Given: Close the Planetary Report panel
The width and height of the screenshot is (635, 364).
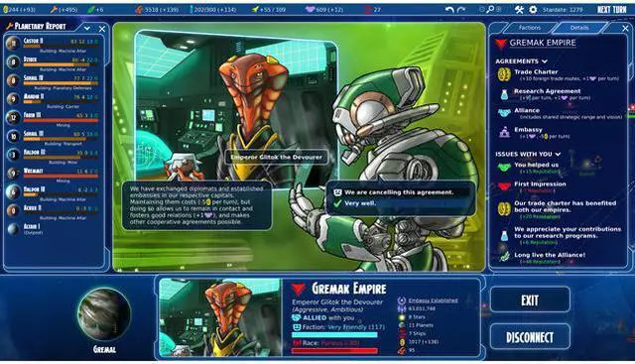Looking at the screenshot, I should point(102,29).
